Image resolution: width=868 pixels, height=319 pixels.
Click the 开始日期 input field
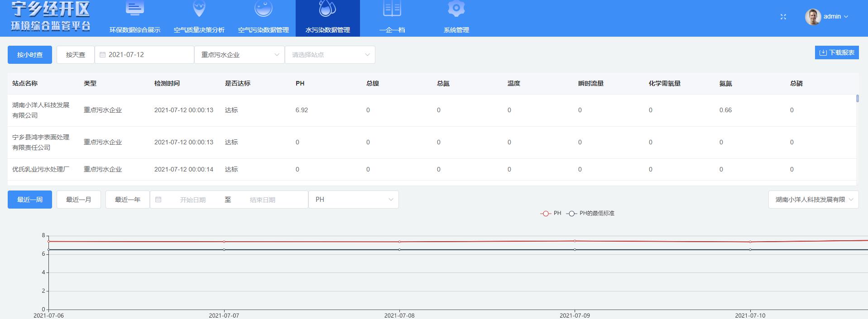pyautogui.click(x=192, y=200)
